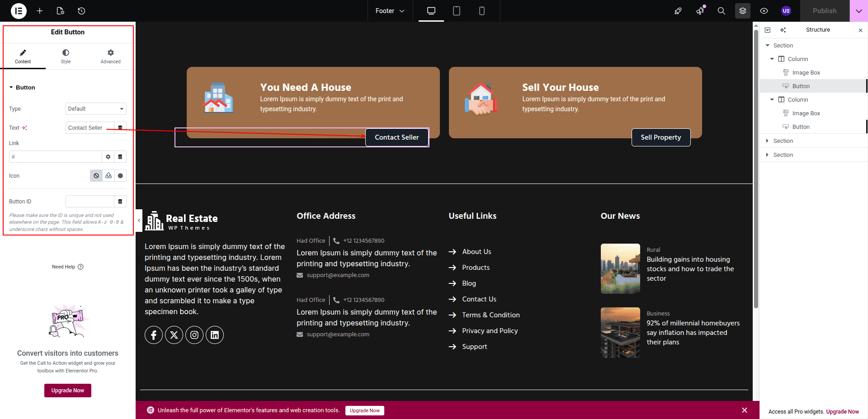868x419 pixels.
Task: Click the Sell Property button
Action: (660, 137)
